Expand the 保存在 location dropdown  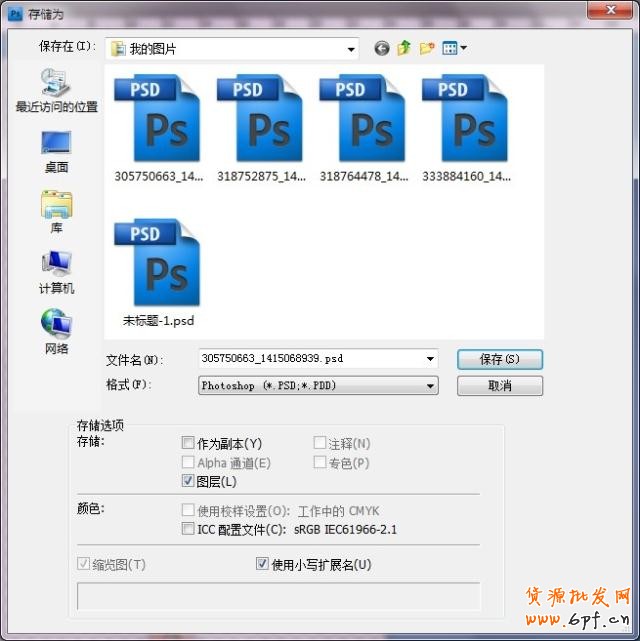click(x=351, y=48)
